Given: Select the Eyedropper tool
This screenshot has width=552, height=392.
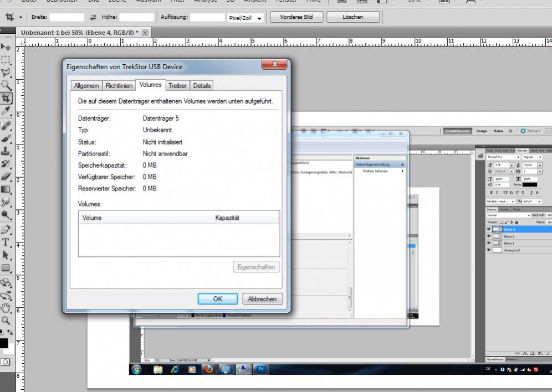Looking at the screenshot, I should click(6, 111).
